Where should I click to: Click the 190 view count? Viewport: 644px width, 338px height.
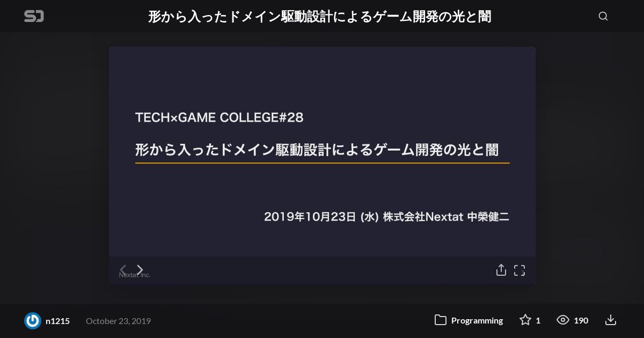coord(581,320)
